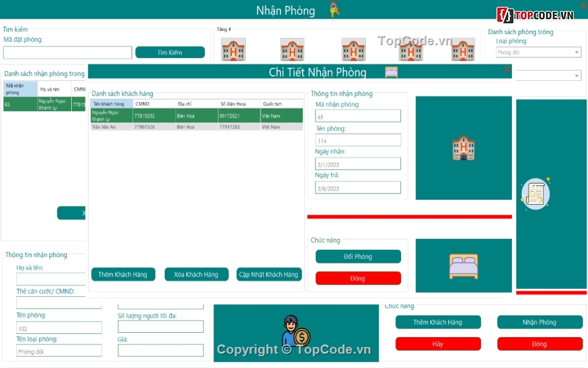Close the Chi Tiết Nhận Phòng dialog
The width and height of the screenshot is (588, 368).
507,70
